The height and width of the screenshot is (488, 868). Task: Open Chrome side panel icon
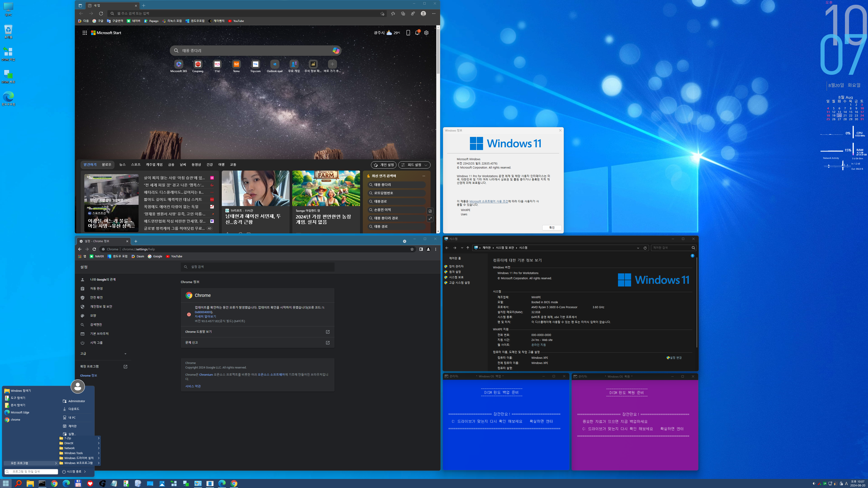(421, 249)
